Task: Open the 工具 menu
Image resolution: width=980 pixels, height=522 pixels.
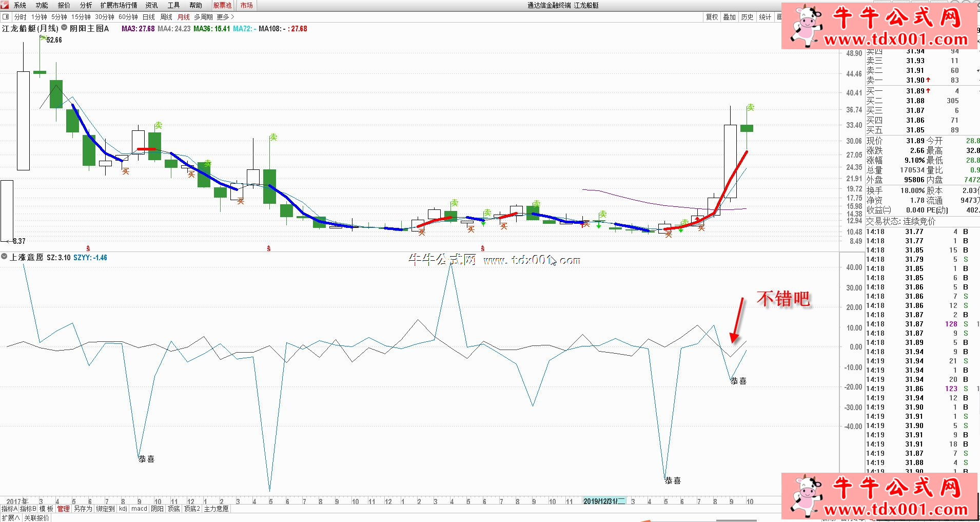Action: [174, 5]
